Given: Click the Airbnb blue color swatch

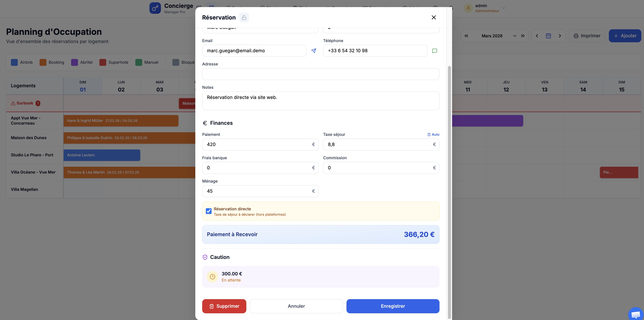Looking at the screenshot, I should [14, 62].
